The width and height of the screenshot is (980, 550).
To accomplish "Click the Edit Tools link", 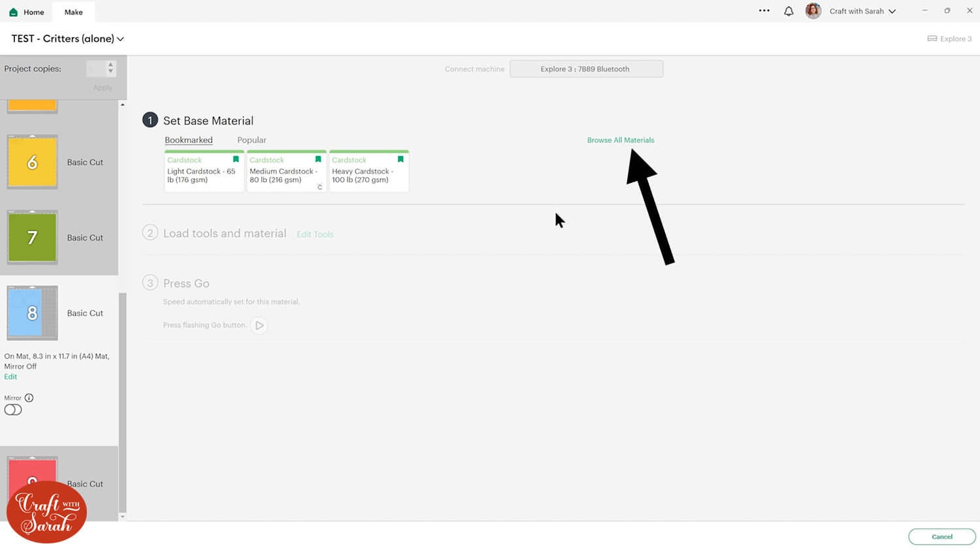I will coord(315,235).
